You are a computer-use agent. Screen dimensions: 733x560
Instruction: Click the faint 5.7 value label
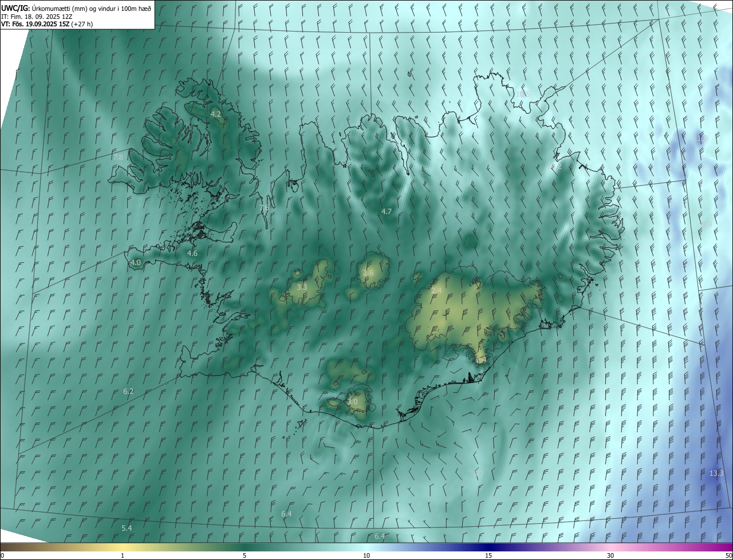[479, 473]
